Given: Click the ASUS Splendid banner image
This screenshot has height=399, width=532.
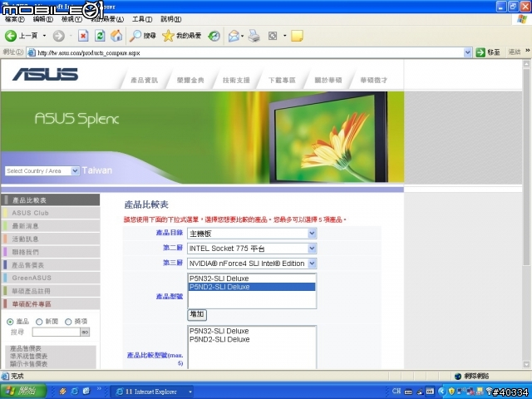Looking at the screenshot, I should [x=202, y=137].
